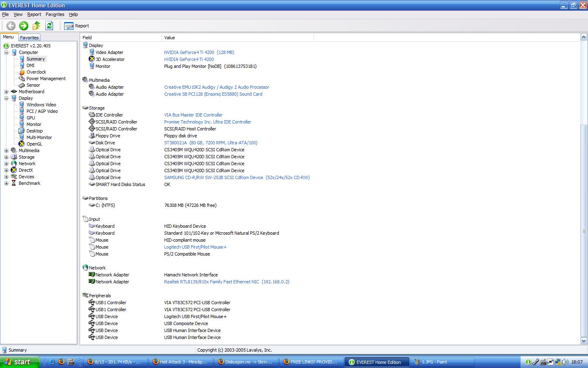The image size is (588, 368).
Task: Select the Desktop tree icon
Action: click(22, 131)
